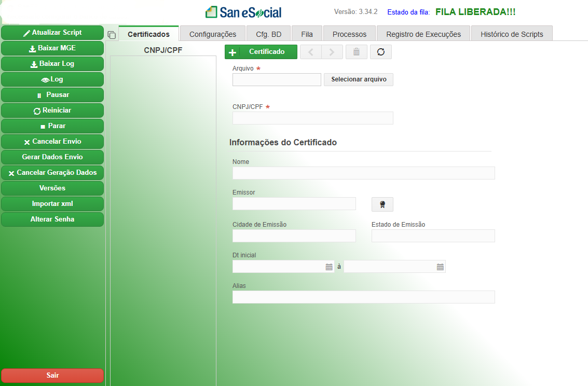588x386 pixels.
Task: Open Histórico de Scripts tab
Action: coord(512,34)
